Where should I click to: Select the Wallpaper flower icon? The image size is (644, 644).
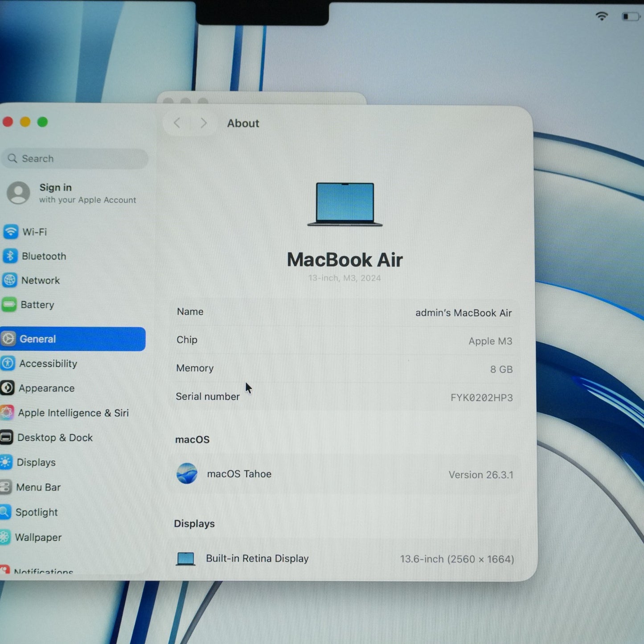tap(4, 537)
